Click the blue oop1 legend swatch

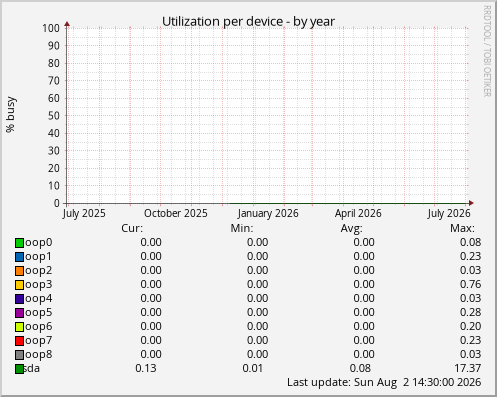click(19, 257)
